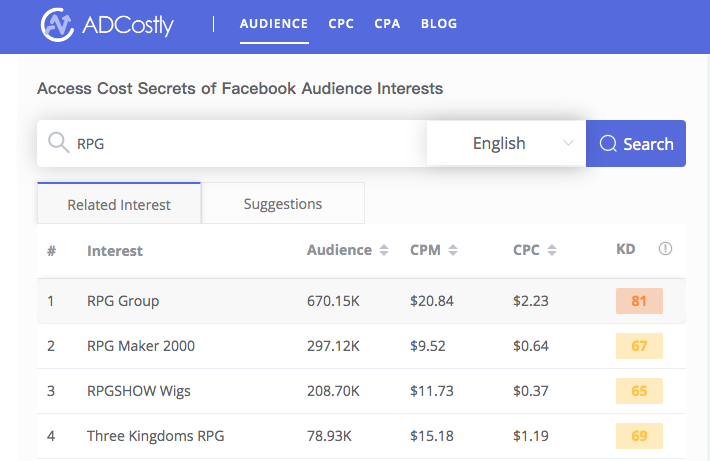This screenshot has height=461, width=710.
Task: Go to the CPC nav item
Action: tap(341, 24)
